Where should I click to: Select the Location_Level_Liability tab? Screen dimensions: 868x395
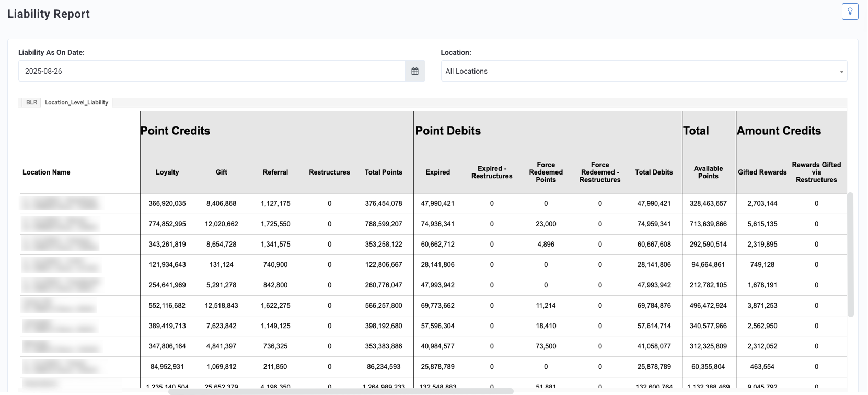pos(76,102)
